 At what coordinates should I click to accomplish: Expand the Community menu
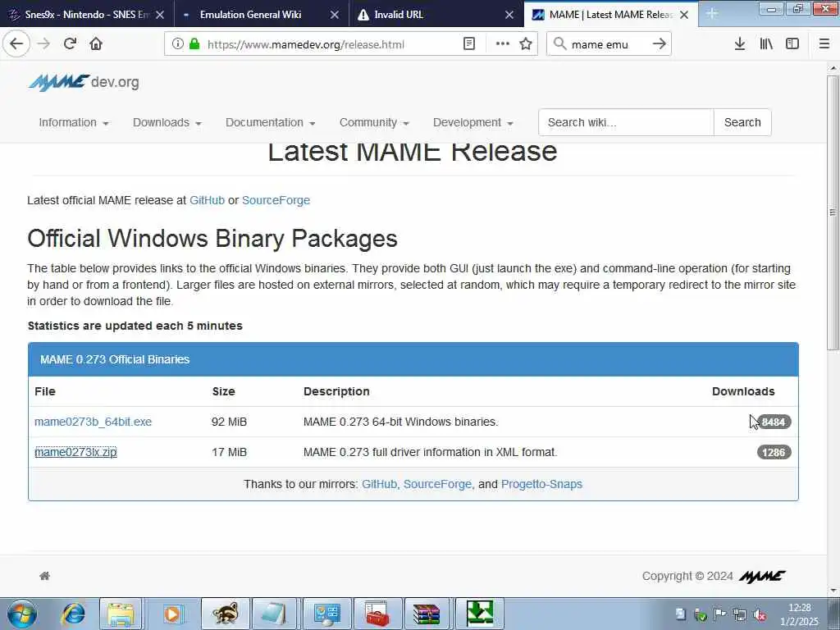tap(374, 123)
